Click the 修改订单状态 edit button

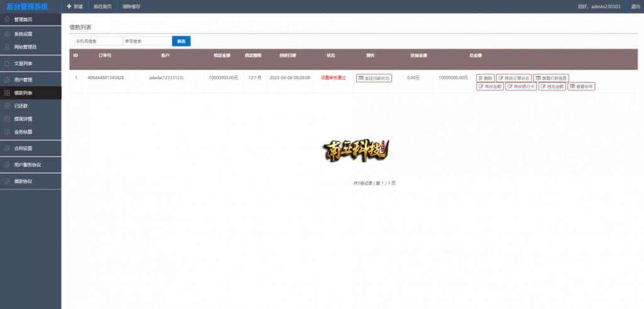point(514,78)
